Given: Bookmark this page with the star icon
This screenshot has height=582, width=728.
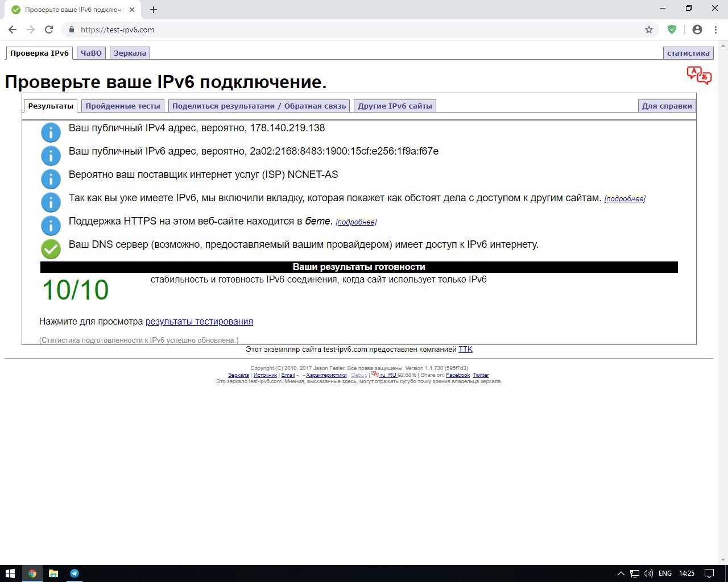Looking at the screenshot, I should [649, 30].
